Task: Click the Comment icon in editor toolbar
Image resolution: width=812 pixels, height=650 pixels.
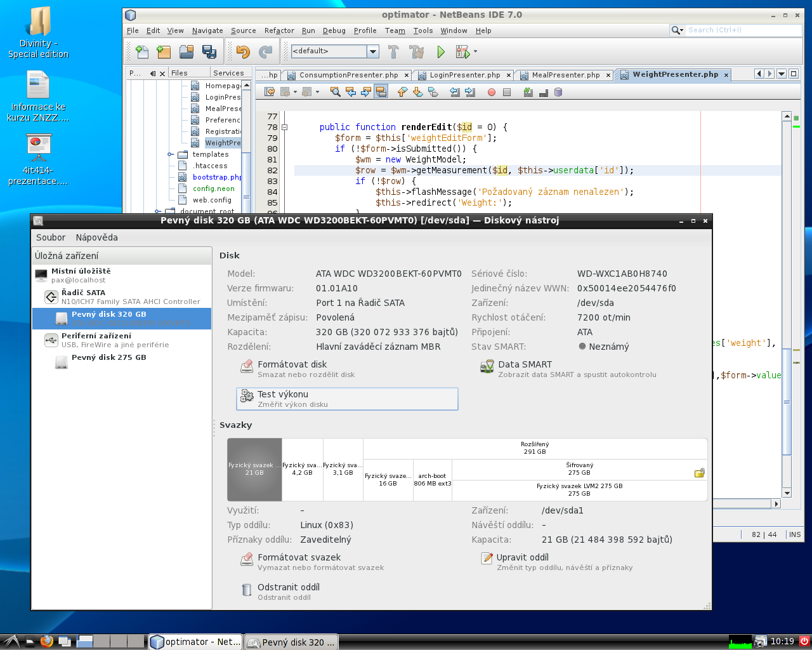Action: (528, 92)
